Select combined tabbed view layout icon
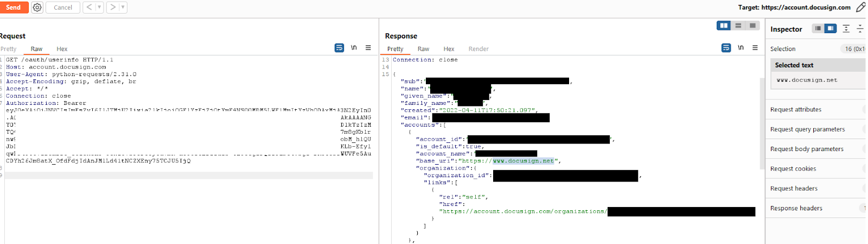The width and height of the screenshot is (868, 244). pyautogui.click(x=752, y=26)
